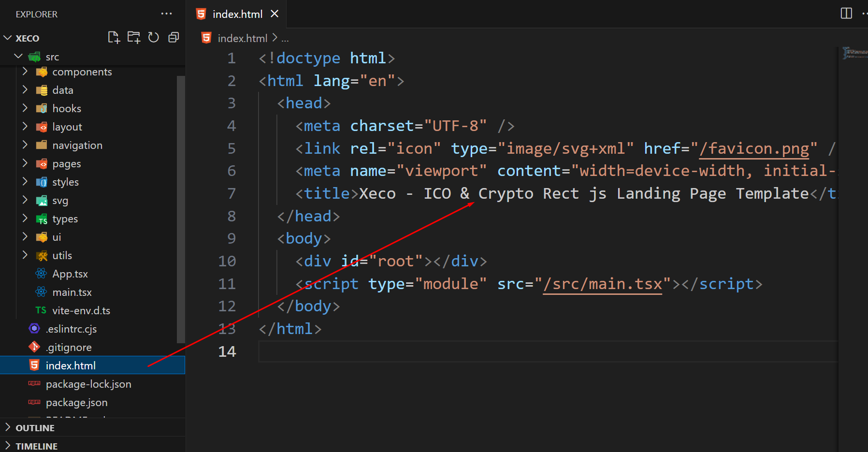Place cursor on empty line 14
This screenshot has width=868, height=452.
click(x=548, y=351)
